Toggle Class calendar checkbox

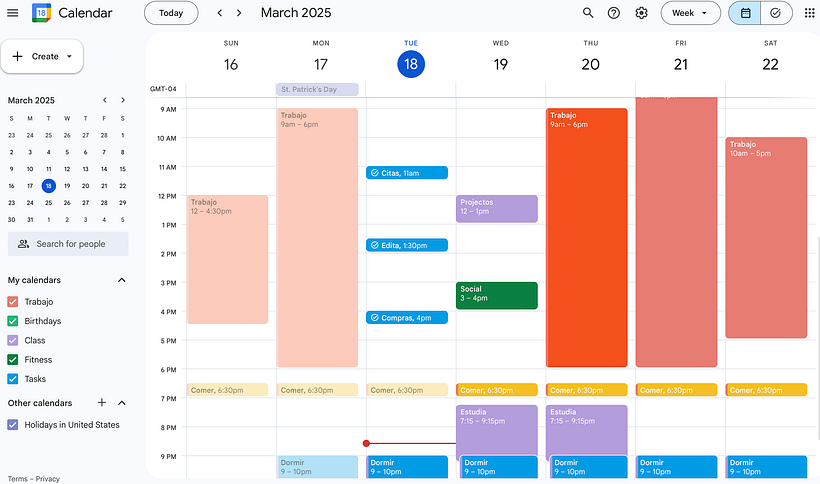pyautogui.click(x=13, y=340)
